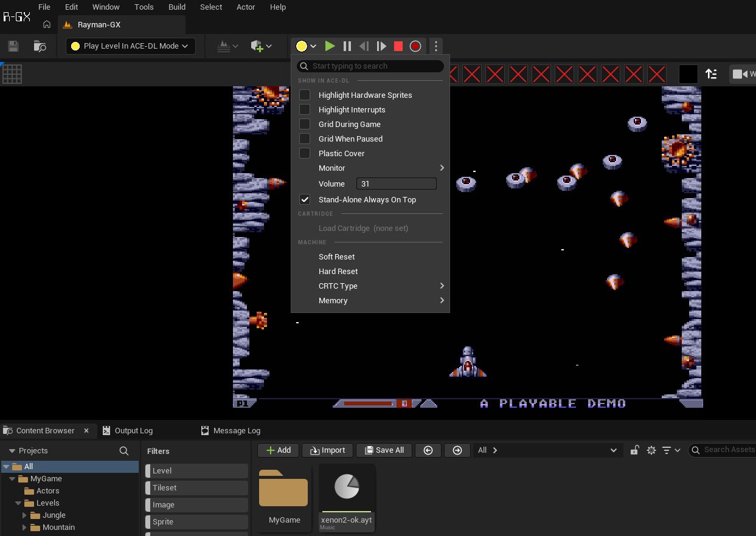
Task: Expand the Mountain folder in tree
Action: pyautogui.click(x=25, y=527)
